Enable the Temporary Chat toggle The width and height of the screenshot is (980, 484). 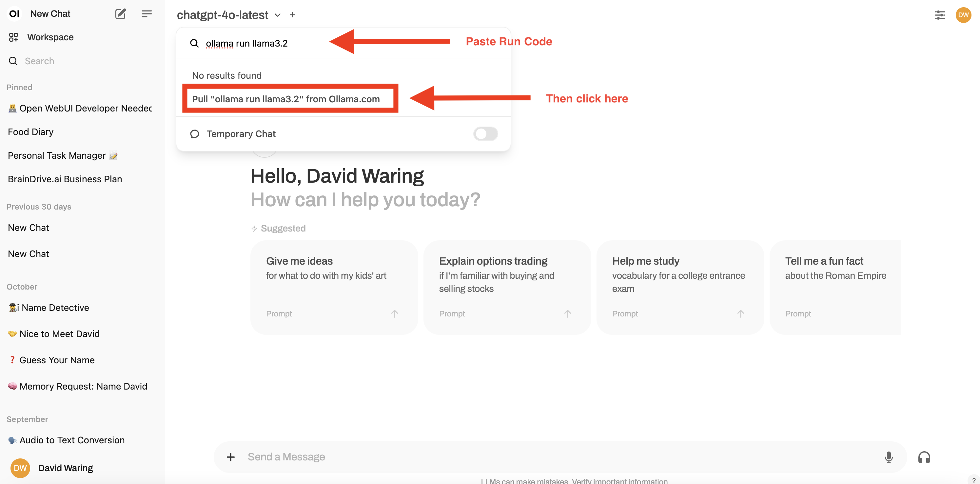pyautogui.click(x=485, y=133)
